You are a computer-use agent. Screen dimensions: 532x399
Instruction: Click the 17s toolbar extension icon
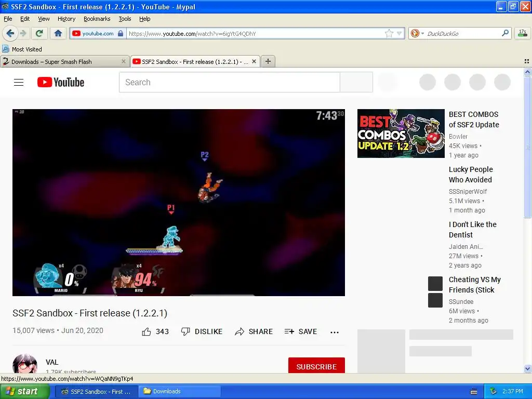pyautogui.click(x=523, y=33)
